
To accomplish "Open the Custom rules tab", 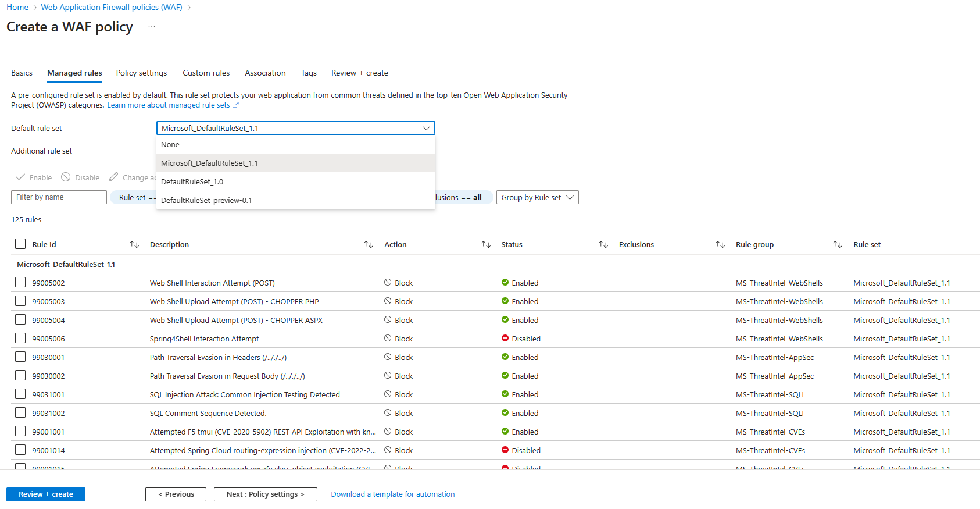I will coord(206,73).
